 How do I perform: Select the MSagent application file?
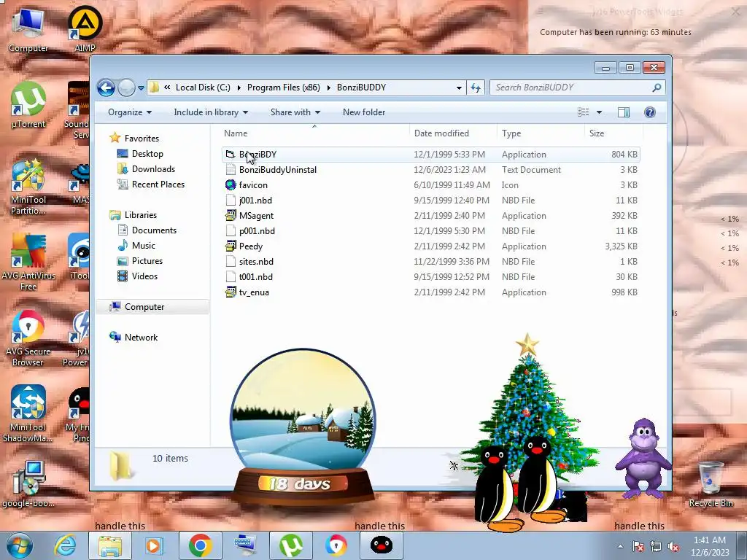click(430, 215)
